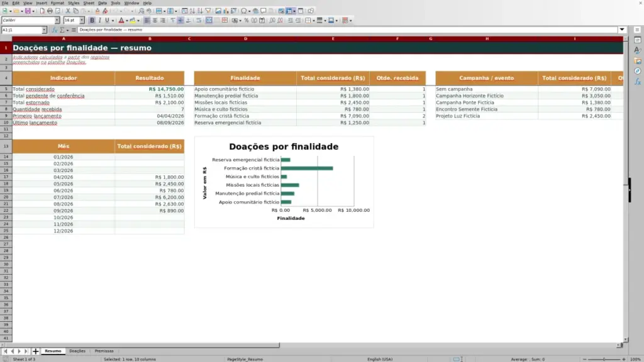Screen dimensions: 644x362
Task: Click the zoom in plus button
Action: coord(623,359)
